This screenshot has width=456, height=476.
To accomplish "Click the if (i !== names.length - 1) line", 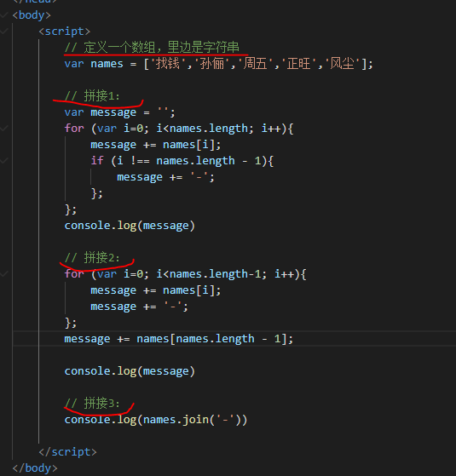I will [x=182, y=161].
